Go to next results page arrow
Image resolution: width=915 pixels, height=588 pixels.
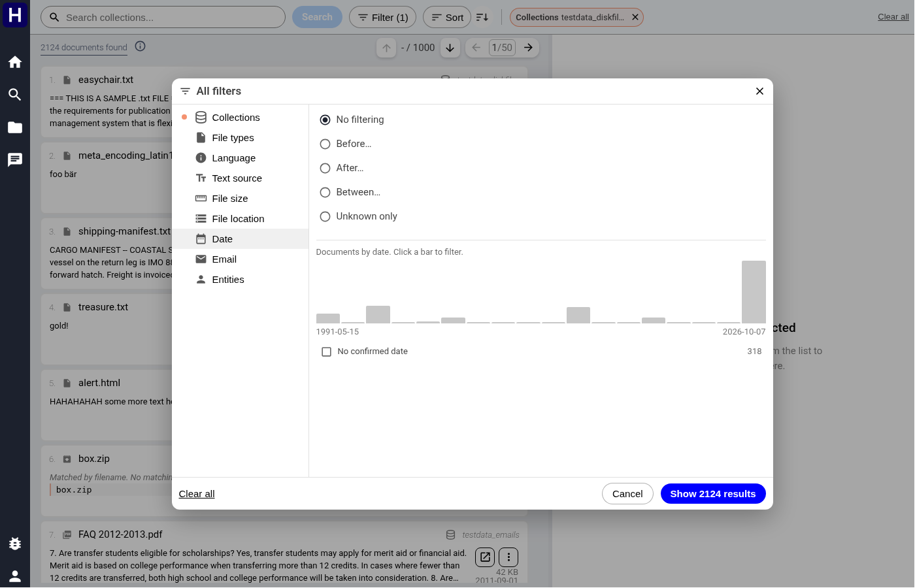[x=528, y=48]
